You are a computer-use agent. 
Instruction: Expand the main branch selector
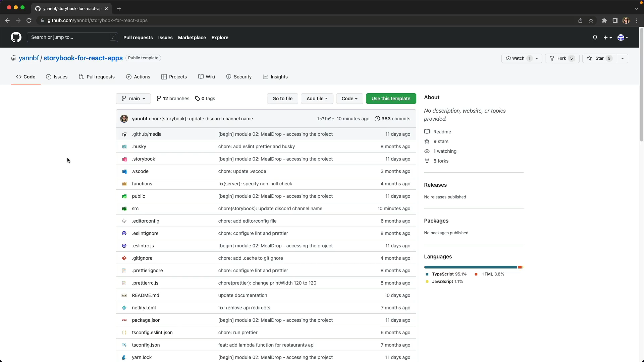tap(133, 99)
